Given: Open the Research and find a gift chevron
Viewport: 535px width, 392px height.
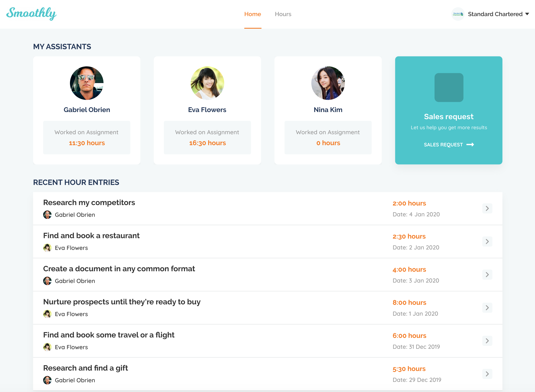Looking at the screenshot, I should coord(487,374).
